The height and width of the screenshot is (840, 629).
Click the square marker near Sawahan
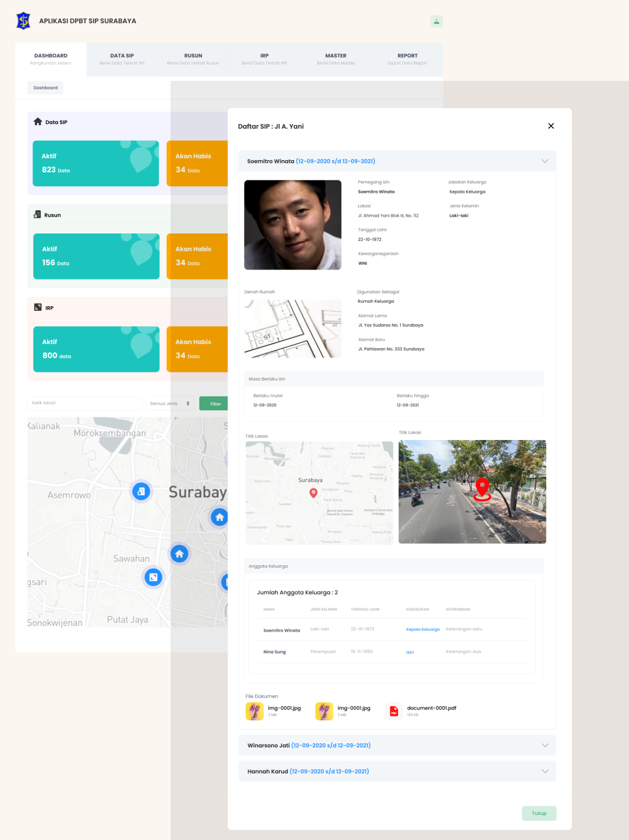click(x=153, y=577)
